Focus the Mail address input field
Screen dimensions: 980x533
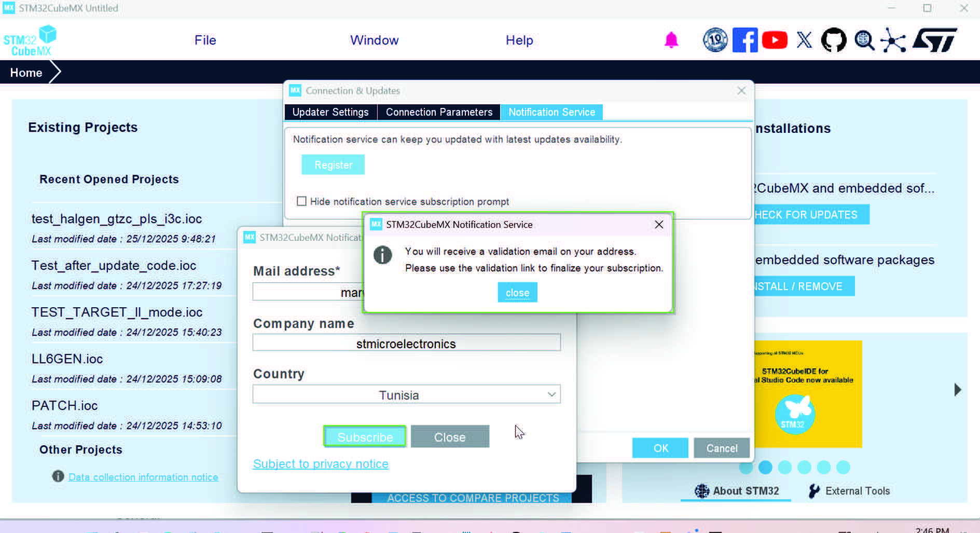309,292
